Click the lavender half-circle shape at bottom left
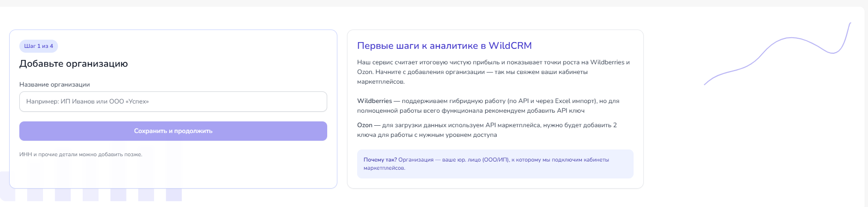The height and width of the screenshot is (207, 868). tap(5, 186)
